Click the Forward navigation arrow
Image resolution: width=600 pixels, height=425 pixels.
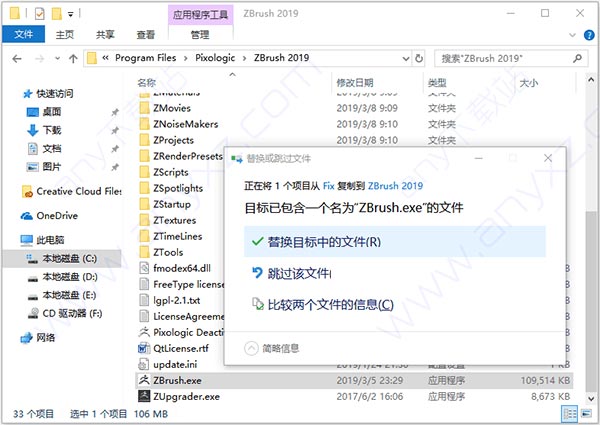39,59
